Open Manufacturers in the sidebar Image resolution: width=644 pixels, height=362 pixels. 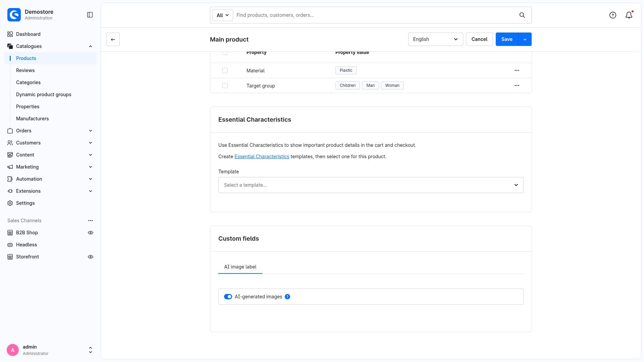[32, 119]
